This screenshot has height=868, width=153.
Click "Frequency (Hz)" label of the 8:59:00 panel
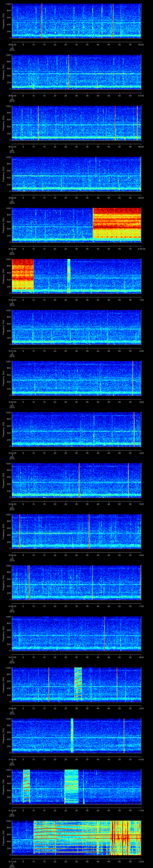(x=3, y=225)
